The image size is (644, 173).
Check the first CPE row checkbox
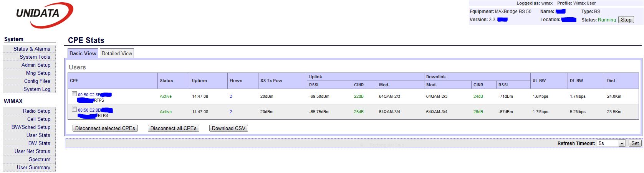(x=74, y=94)
